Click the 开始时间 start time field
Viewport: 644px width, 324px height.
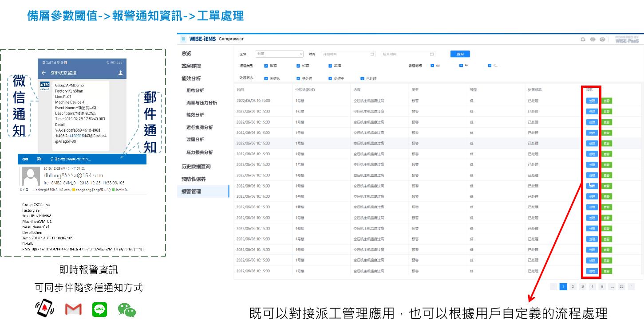pos(348,54)
